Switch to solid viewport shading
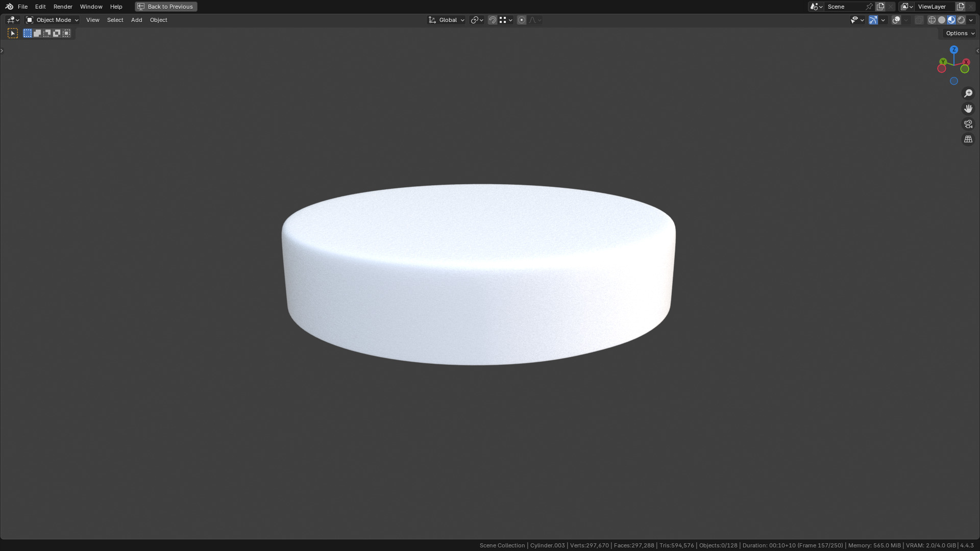 point(942,20)
